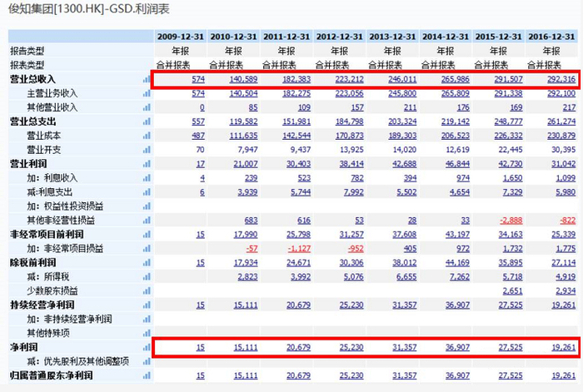The height and width of the screenshot is (392, 583).
Task: Open 2015 少数股东损益 value 2,651
Action: coord(513,291)
